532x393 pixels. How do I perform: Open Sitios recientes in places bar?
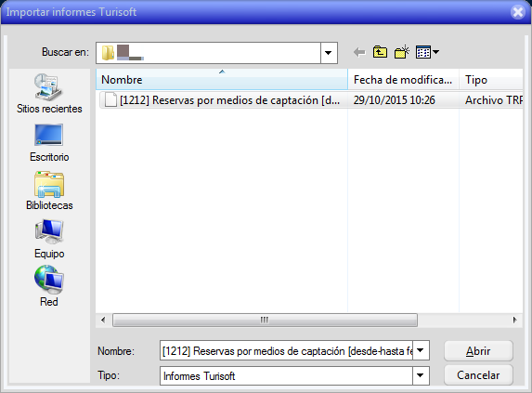(x=49, y=93)
